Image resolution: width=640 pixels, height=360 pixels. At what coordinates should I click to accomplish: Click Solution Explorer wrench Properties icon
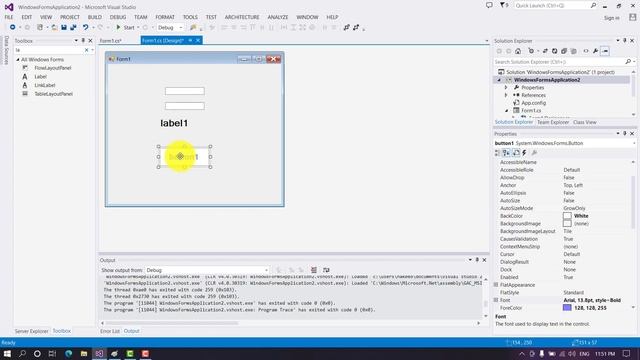click(596, 51)
